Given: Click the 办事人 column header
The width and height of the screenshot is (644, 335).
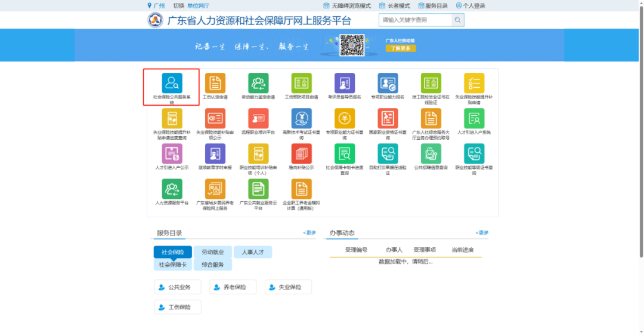Looking at the screenshot, I should point(394,250).
